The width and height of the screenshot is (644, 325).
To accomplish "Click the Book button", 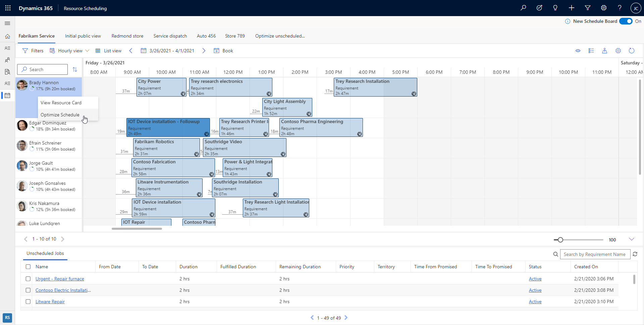I will pos(223,51).
